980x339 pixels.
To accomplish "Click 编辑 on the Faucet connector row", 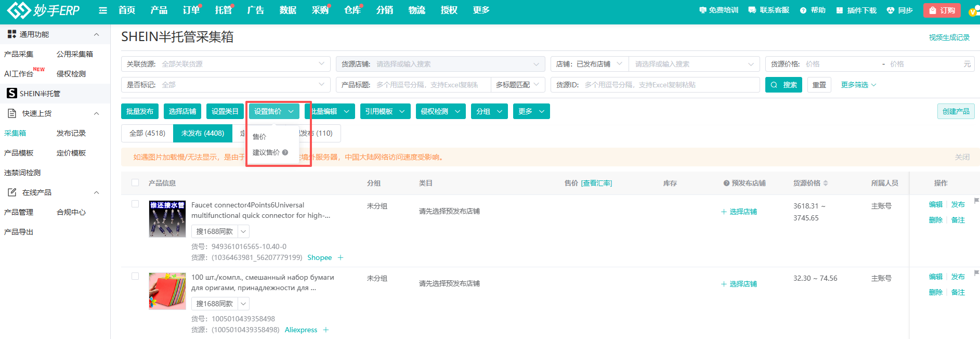I will pyautogui.click(x=936, y=204).
